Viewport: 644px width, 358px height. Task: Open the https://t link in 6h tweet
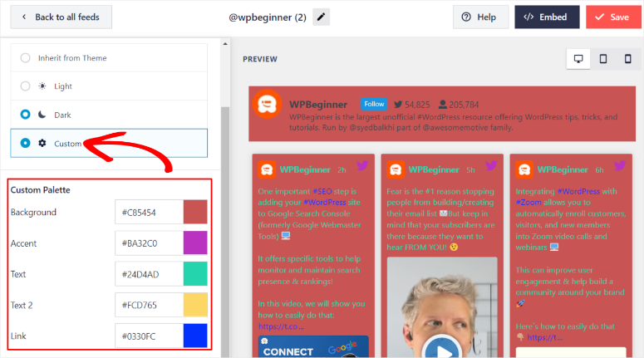point(545,337)
